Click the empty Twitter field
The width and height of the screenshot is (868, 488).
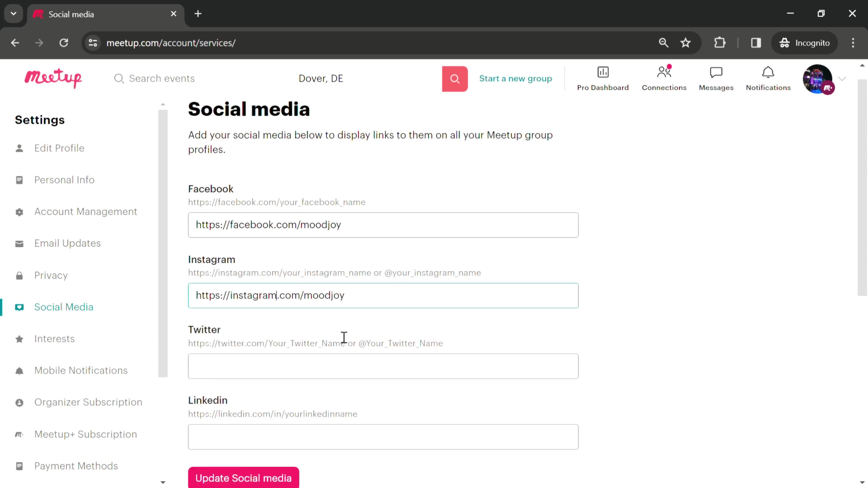pyautogui.click(x=383, y=366)
